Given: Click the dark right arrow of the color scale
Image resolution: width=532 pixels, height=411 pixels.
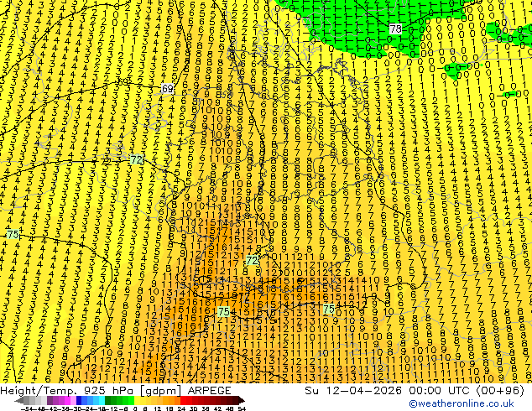Looking at the screenshot, I should click(241, 400).
